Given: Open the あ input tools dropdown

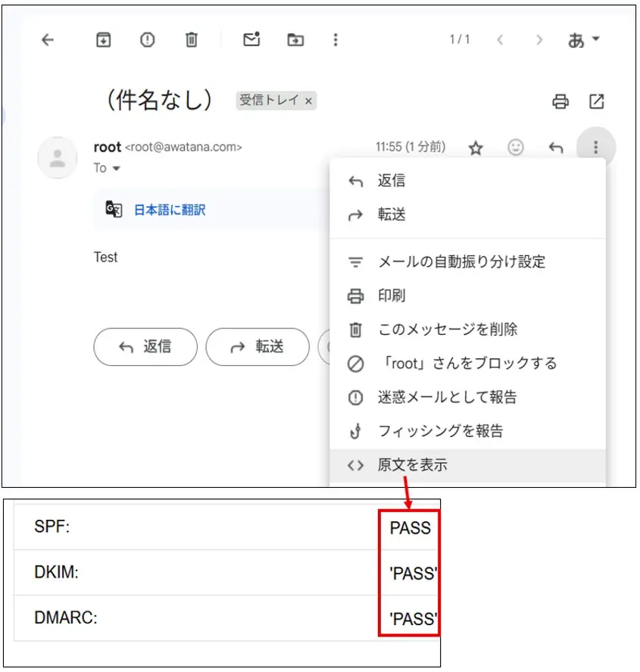Looking at the screenshot, I should [x=583, y=40].
